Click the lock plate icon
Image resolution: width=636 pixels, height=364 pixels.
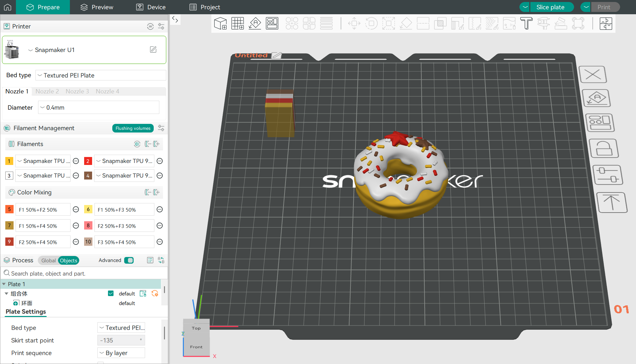click(604, 148)
